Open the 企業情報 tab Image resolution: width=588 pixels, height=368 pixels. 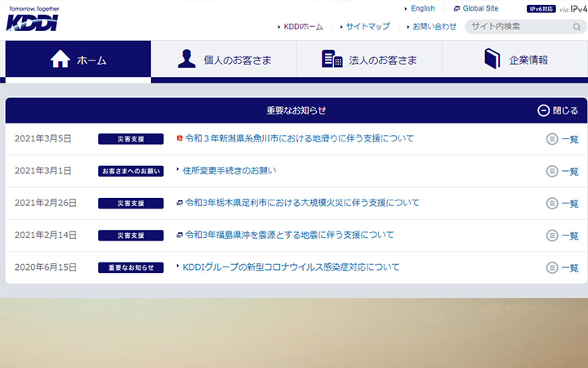[514, 60]
